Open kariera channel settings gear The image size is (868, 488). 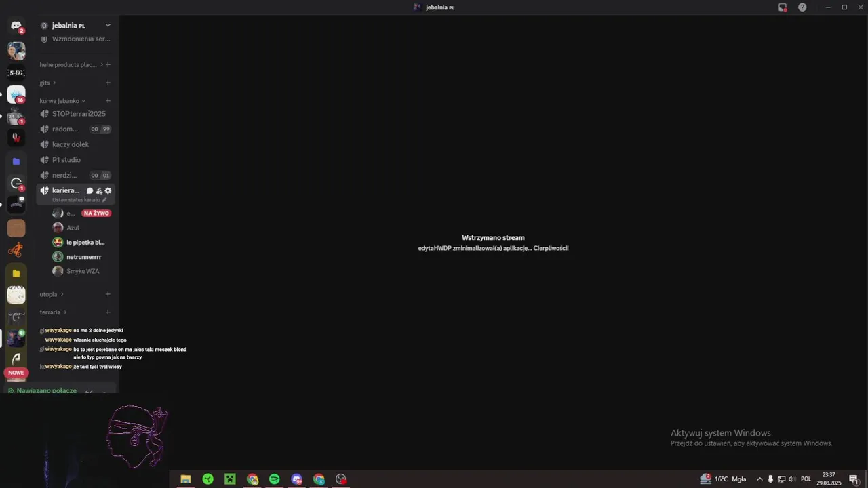pyautogui.click(x=108, y=191)
